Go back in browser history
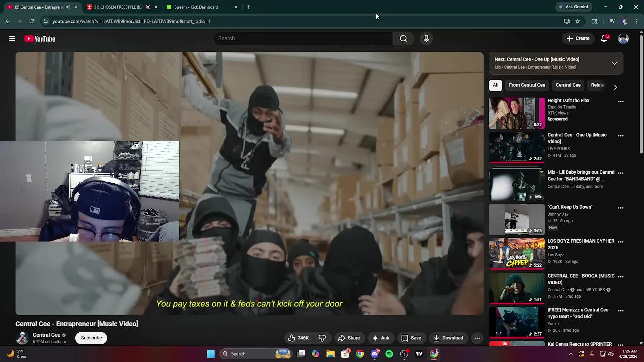This screenshot has height=362, width=644. click(x=7, y=21)
